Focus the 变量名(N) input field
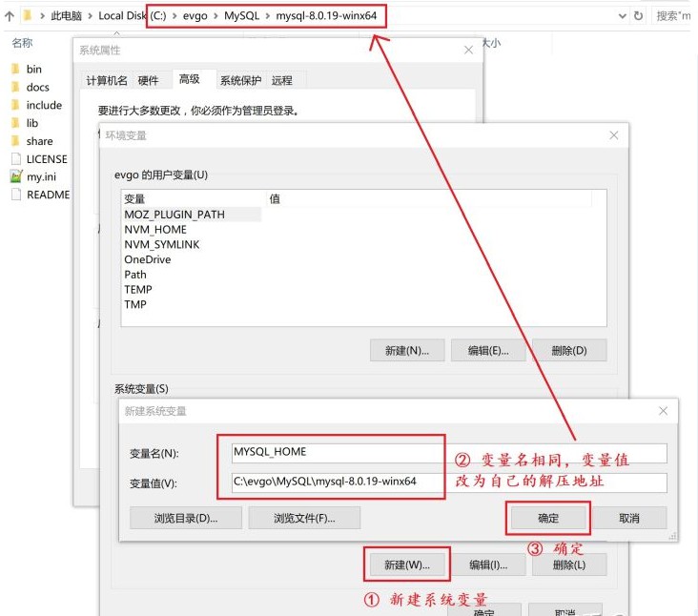698x616 pixels. point(449,453)
